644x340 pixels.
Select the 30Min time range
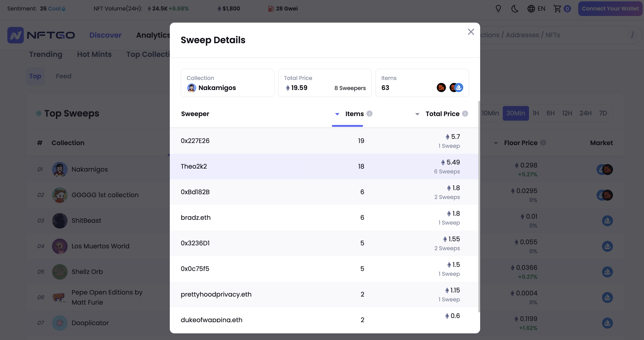tap(515, 113)
